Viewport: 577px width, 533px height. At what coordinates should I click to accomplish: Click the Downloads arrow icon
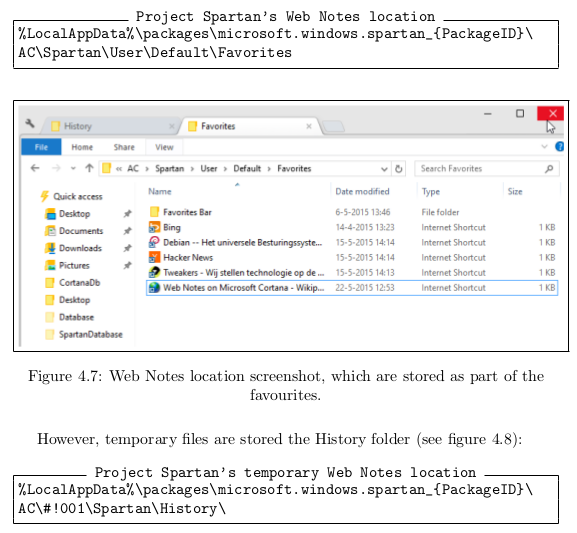50,248
